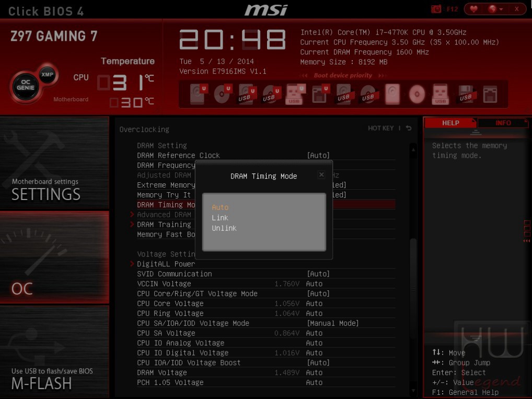Click the CPU SA Voltage Auto field
The image size is (532, 399).
point(314,333)
